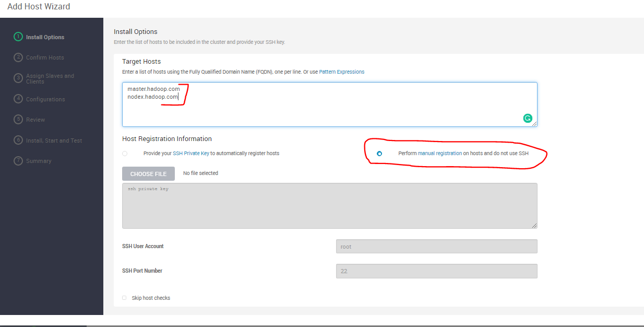The height and width of the screenshot is (327, 644).
Task: Click step 4 circle icon for Configurations
Action: point(18,99)
